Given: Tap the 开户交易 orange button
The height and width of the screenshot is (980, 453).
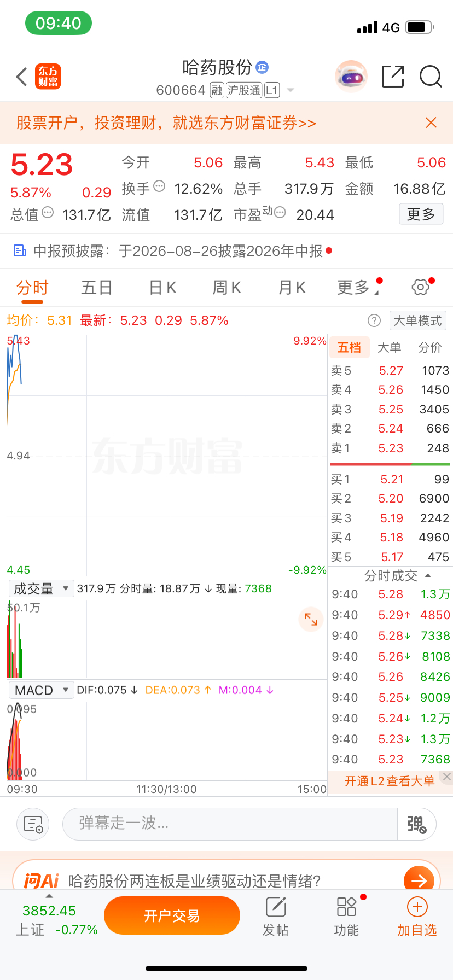Looking at the screenshot, I should 172,915.
